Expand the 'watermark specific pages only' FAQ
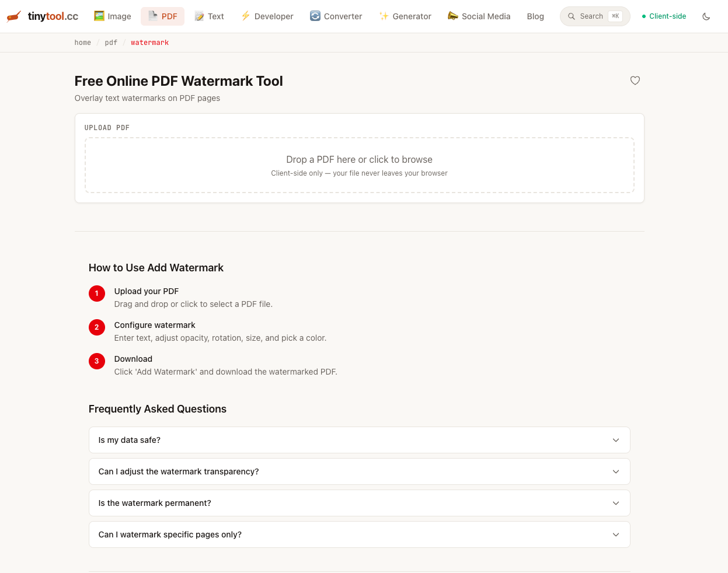The height and width of the screenshot is (573, 728). point(359,534)
